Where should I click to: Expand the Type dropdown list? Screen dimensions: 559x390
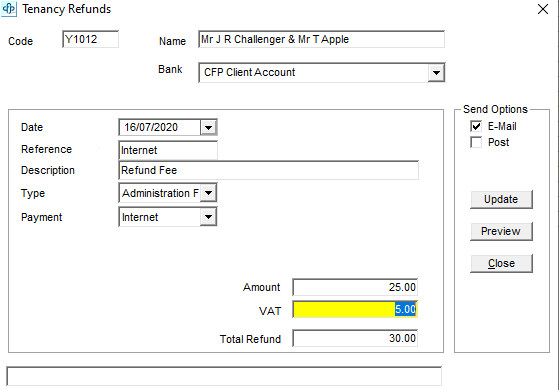[209, 193]
